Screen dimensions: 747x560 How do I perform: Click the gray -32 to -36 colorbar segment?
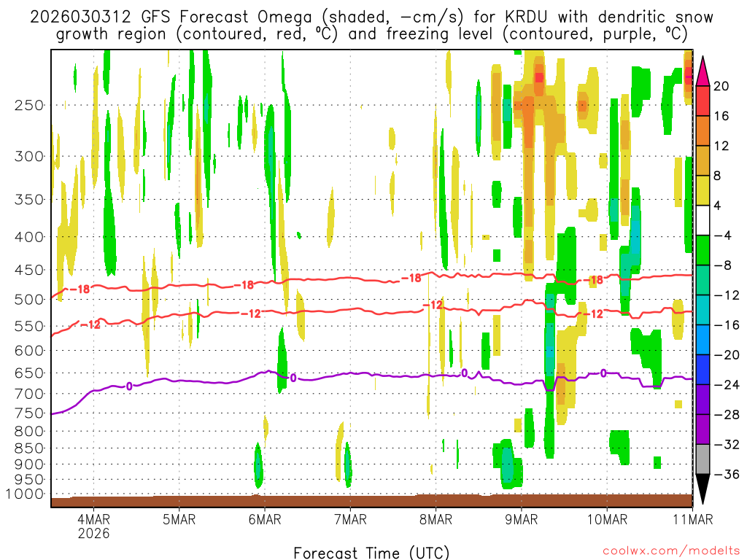[703, 459]
